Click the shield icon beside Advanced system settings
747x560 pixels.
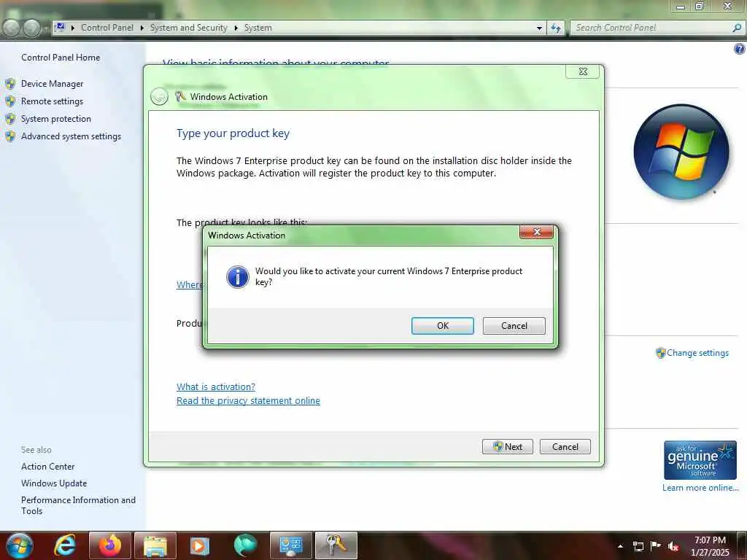click(10, 136)
